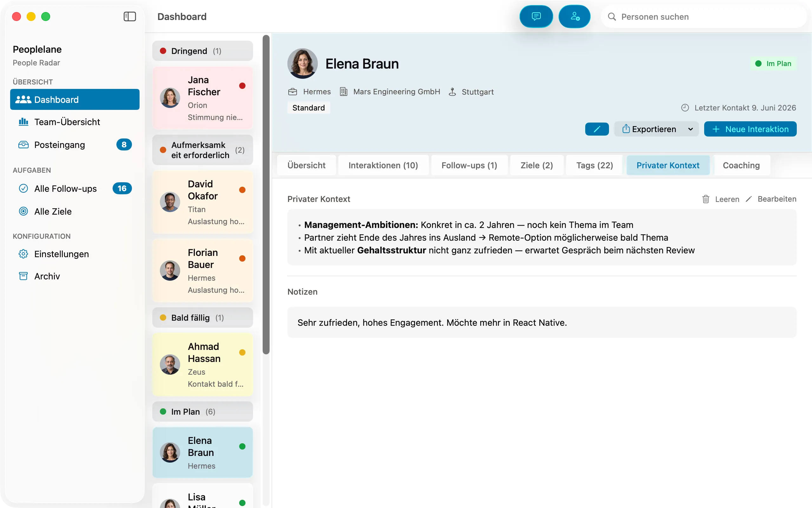
Task: Open the Exportieren dropdown chevron
Action: point(690,129)
